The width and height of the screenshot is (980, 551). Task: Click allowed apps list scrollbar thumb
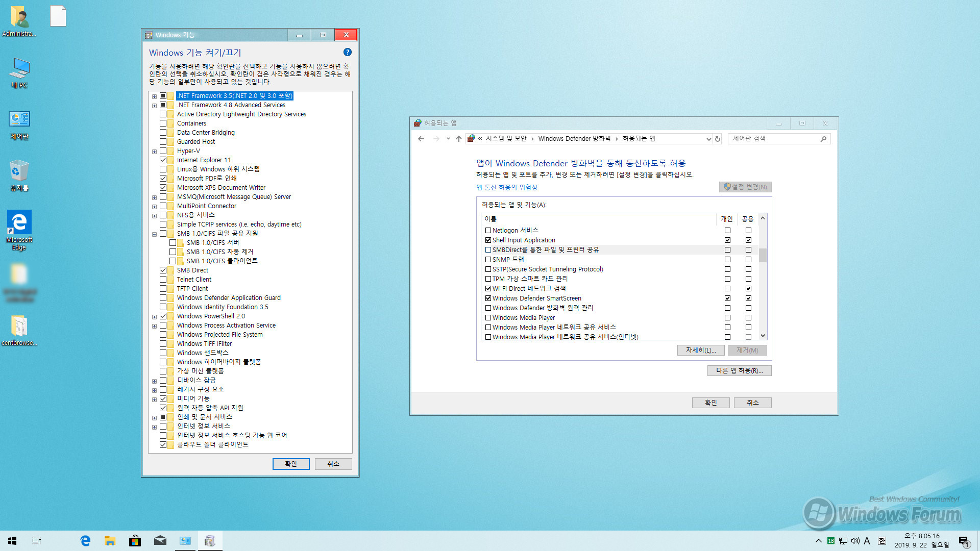(763, 255)
